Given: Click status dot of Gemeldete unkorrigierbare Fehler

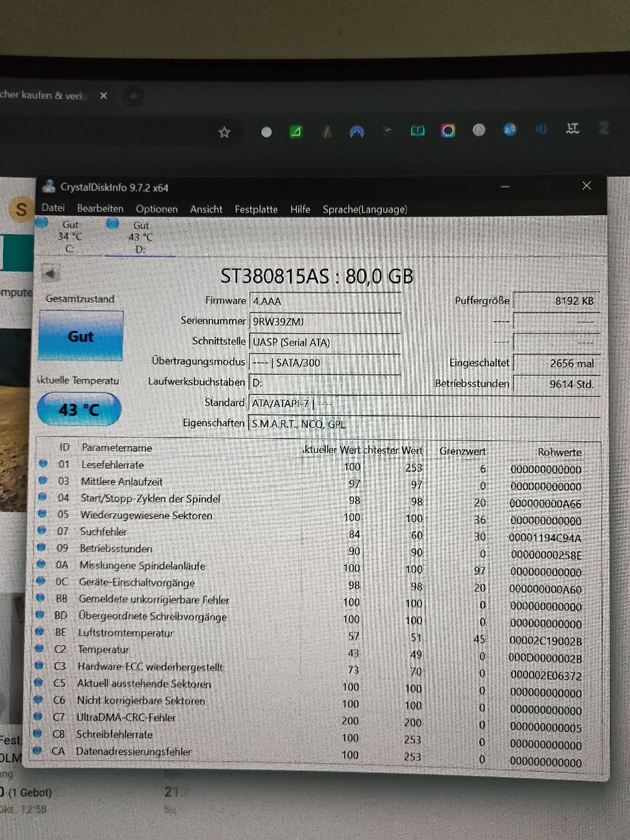Looking at the screenshot, I should 40,598.
